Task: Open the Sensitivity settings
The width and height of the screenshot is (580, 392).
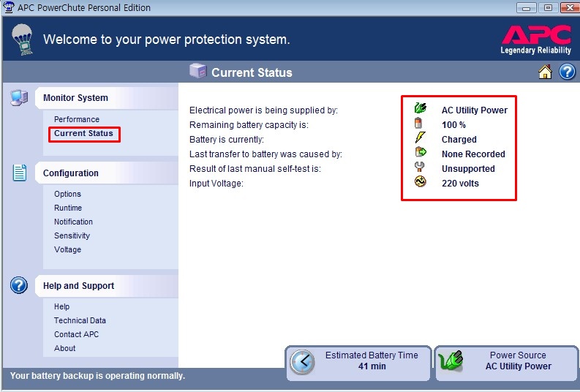Action: [x=72, y=235]
